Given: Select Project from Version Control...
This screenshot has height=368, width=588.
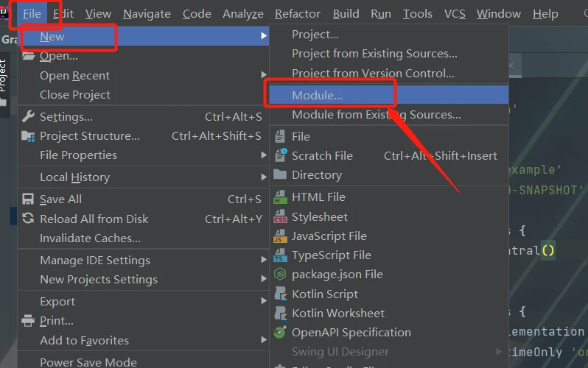Looking at the screenshot, I should point(373,73).
